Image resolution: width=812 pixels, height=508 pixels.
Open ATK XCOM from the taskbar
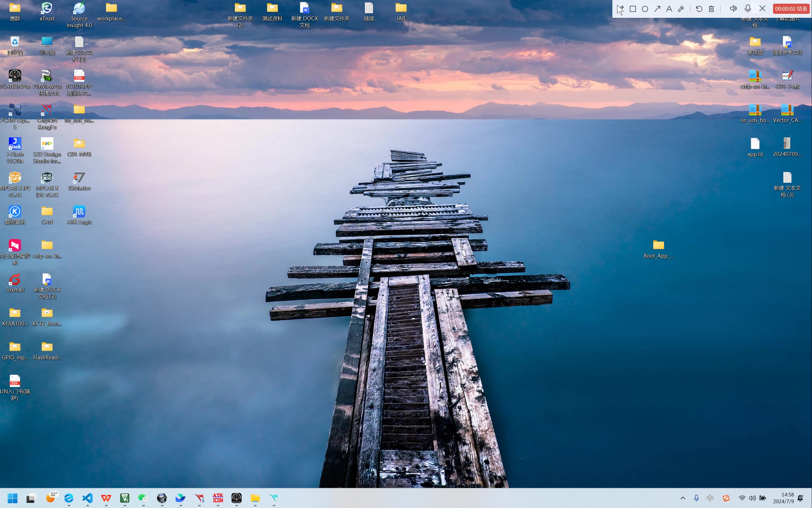(x=218, y=498)
